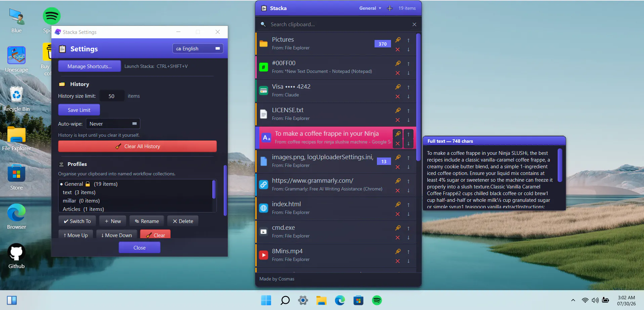The width and height of the screenshot is (644, 310).
Task: Pin the images.png clipboard item
Action: tap(398, 158)
